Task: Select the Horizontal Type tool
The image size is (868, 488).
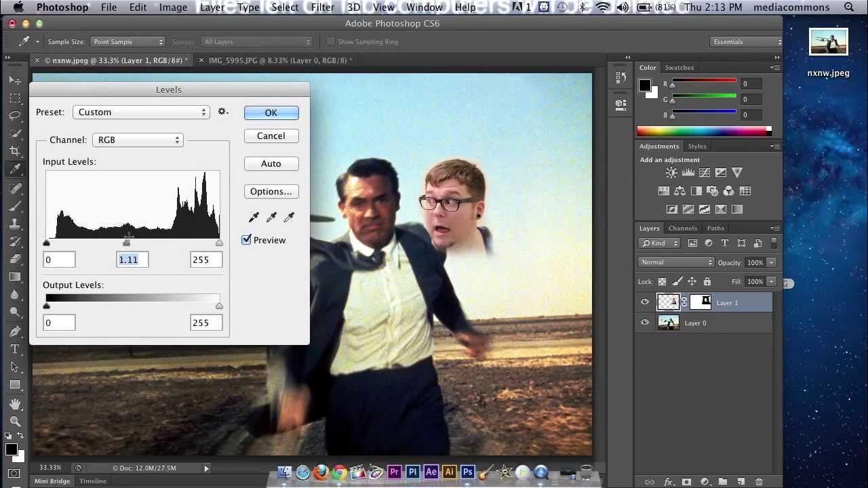Action: point(15,349)
